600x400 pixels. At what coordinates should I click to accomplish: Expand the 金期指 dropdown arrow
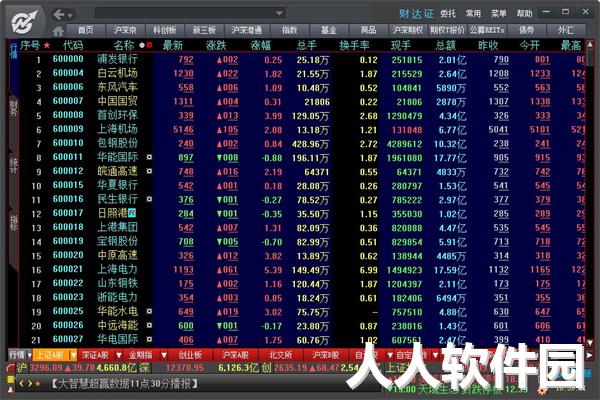pos(164,355)
